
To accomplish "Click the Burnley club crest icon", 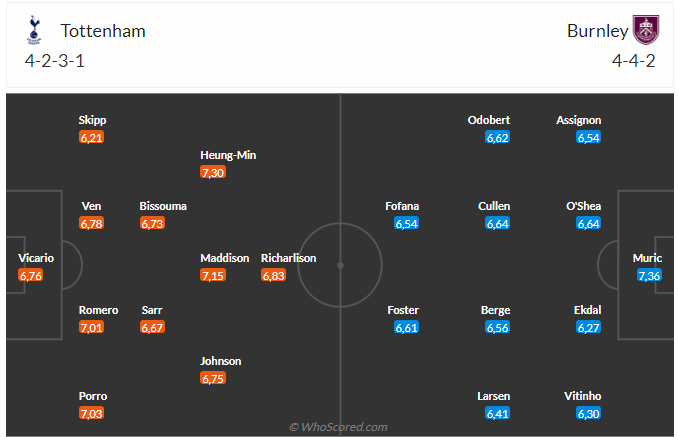I will [646, 31].
